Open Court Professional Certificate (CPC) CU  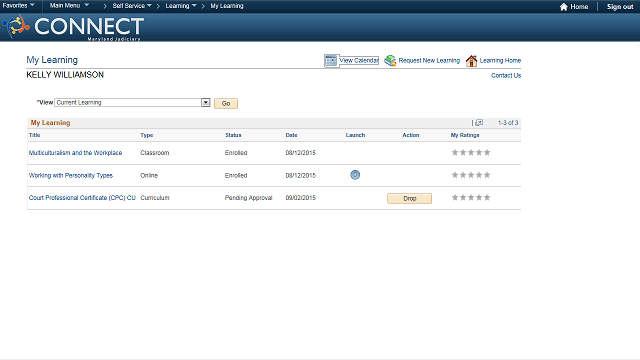point(82,198)
